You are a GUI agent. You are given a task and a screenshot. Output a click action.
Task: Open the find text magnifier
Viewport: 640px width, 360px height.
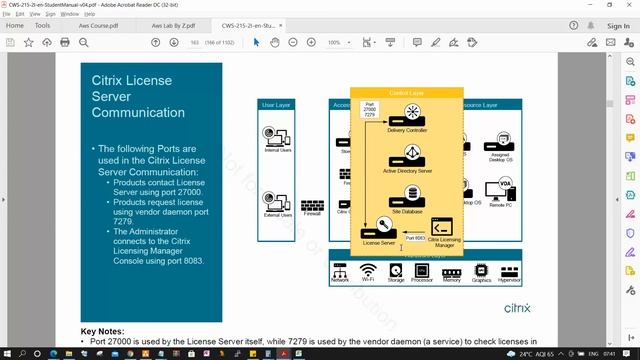(84, 42)
